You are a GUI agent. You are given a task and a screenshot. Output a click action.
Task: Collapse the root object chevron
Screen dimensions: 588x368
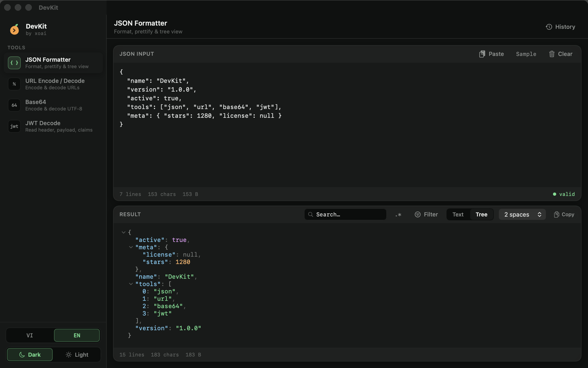pyautogui.click(x=123, y=233)
